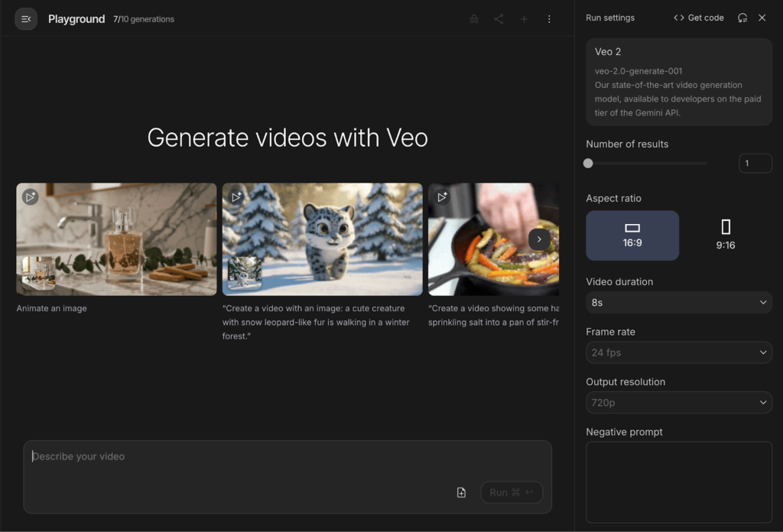Click the reset settings refresh icon
The image size is (783, 532).
pyautogui.click(x=742, y=18)
